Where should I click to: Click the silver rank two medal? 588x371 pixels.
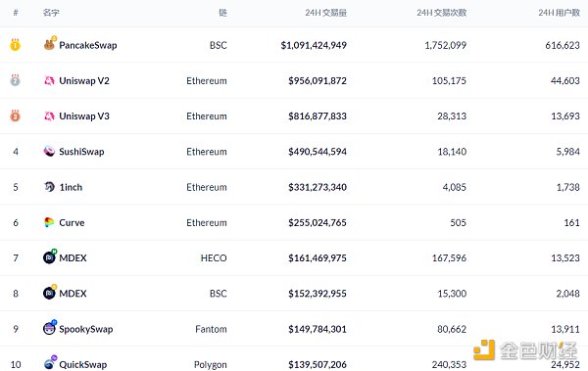[15, 80]
